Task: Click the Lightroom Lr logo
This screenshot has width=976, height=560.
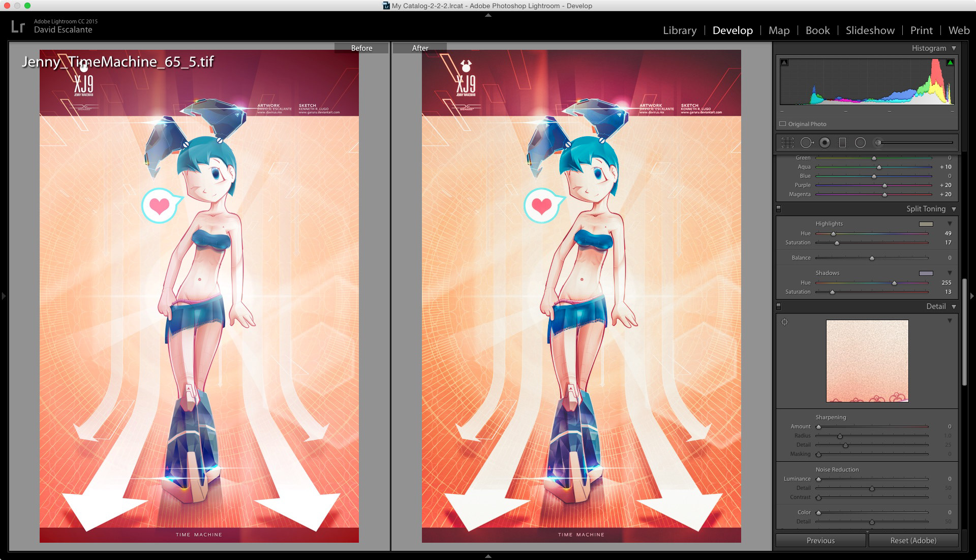Action: (18, 26)
